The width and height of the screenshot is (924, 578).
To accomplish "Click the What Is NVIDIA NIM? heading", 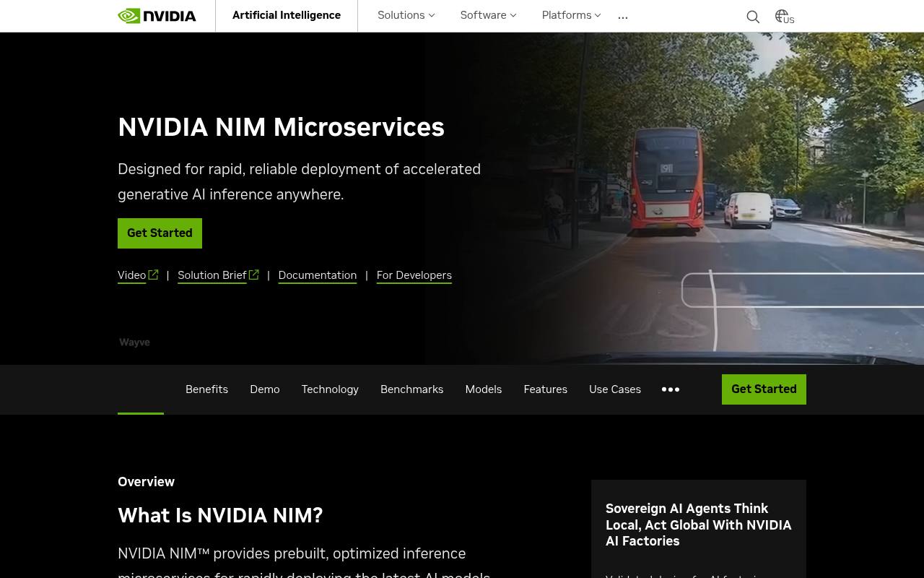I will [220, 515].
